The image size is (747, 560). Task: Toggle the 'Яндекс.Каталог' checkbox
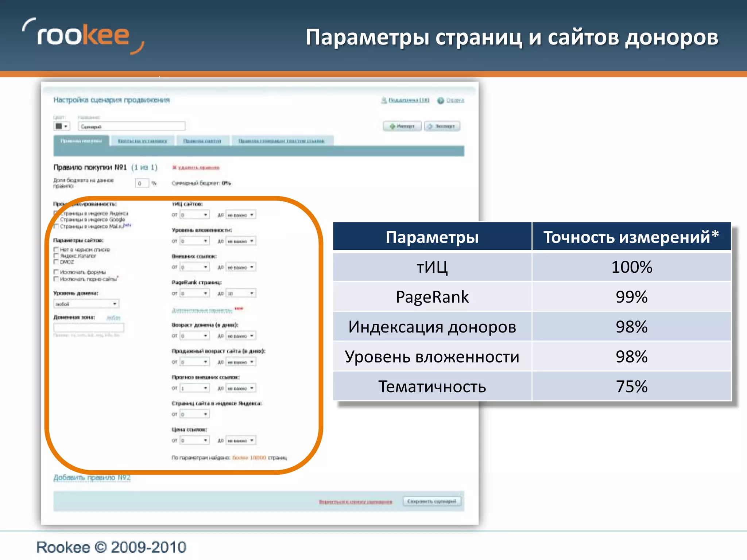point(56,256)
